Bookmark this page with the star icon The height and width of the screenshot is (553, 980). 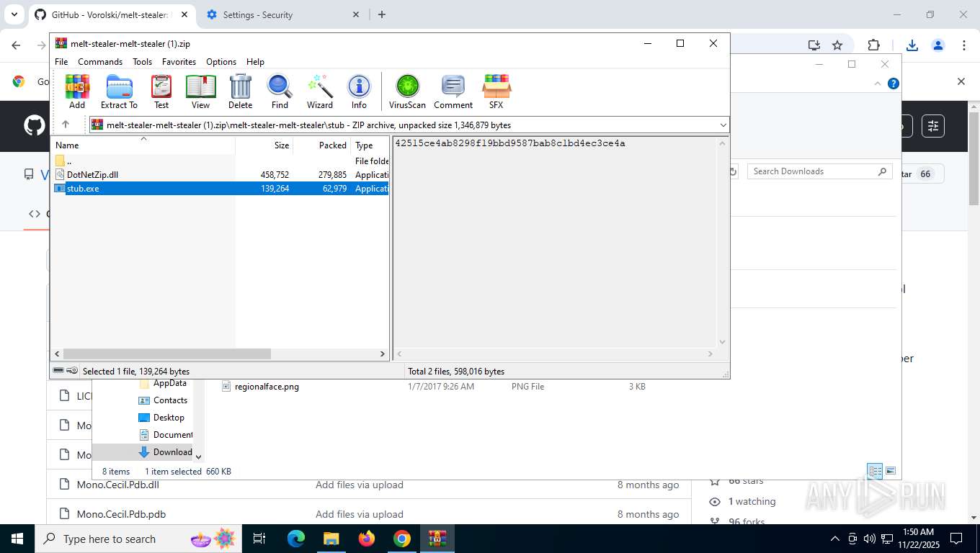837,45
